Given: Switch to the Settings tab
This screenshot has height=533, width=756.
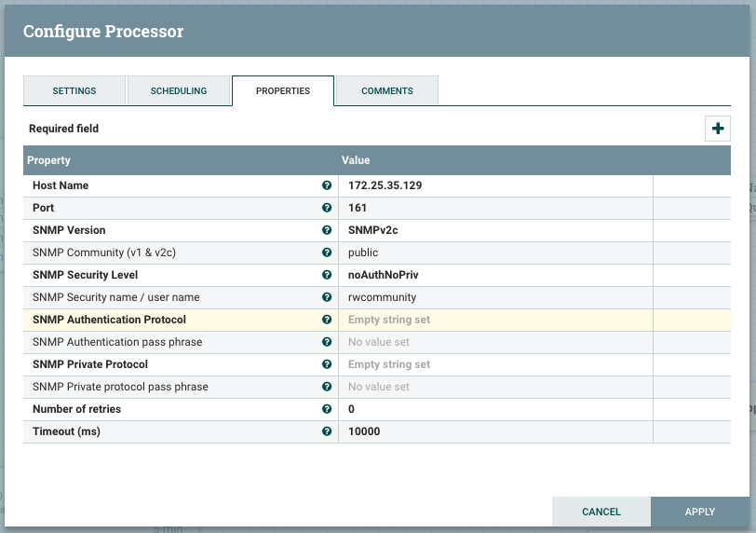Looking at the screenshot, I should click(74, 91).
